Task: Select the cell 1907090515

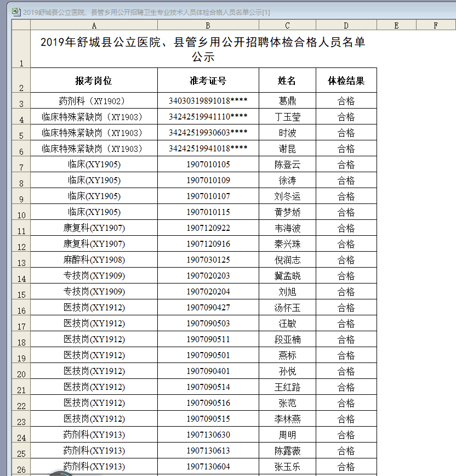Action: point(208,418)
